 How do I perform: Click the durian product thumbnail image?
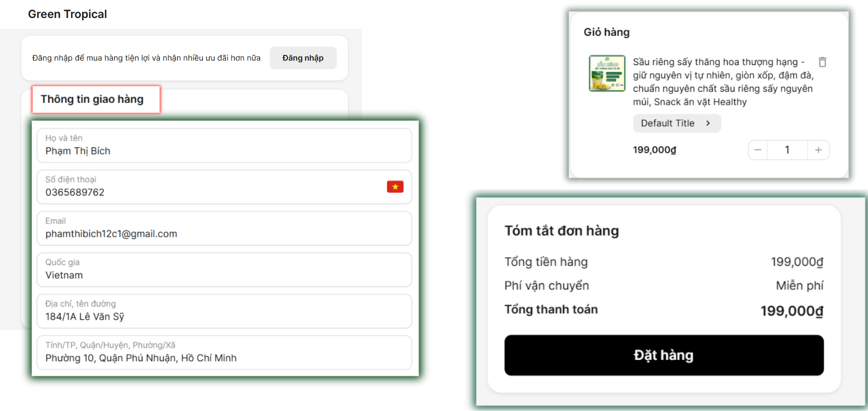pyautogui.click(x=607, y=73)
